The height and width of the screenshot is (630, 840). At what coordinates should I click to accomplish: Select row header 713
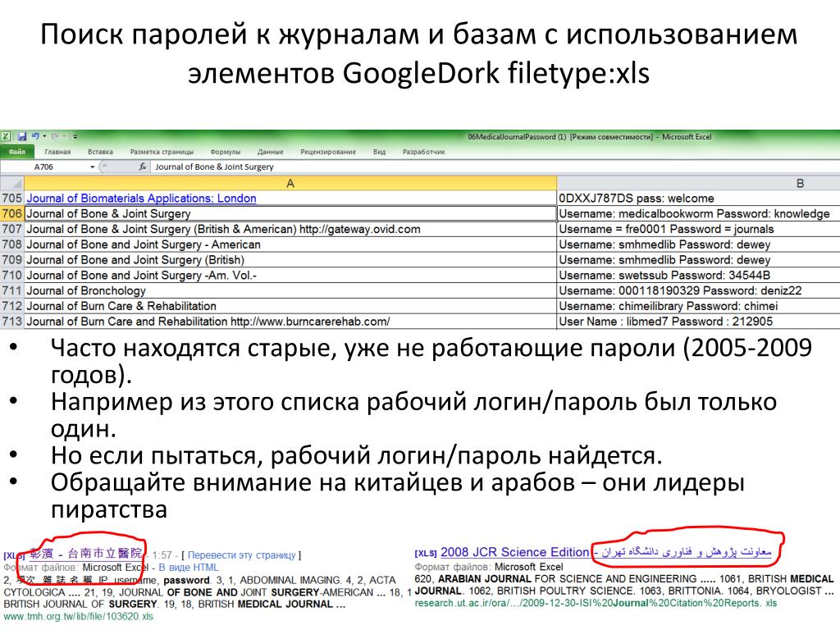(x=11, y=322)
